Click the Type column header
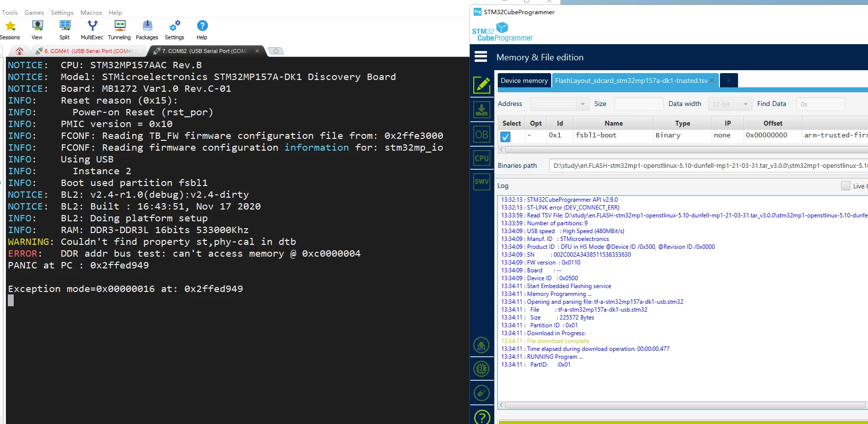Viewport: 868px width, 424px height. point(682,123)
